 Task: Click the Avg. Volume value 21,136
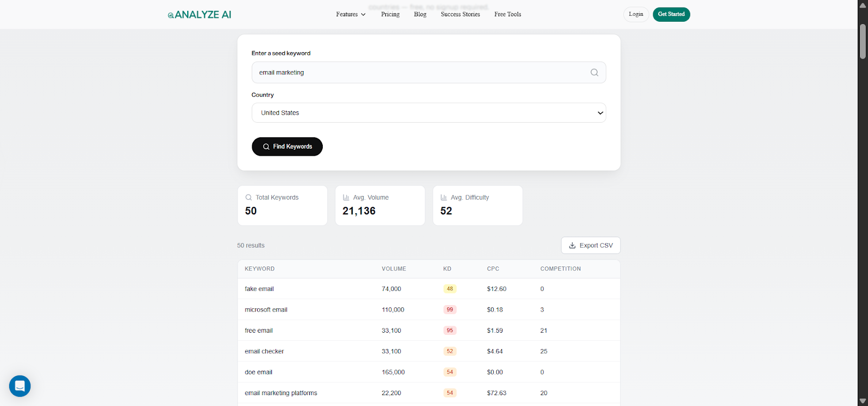tap(359, 211)
